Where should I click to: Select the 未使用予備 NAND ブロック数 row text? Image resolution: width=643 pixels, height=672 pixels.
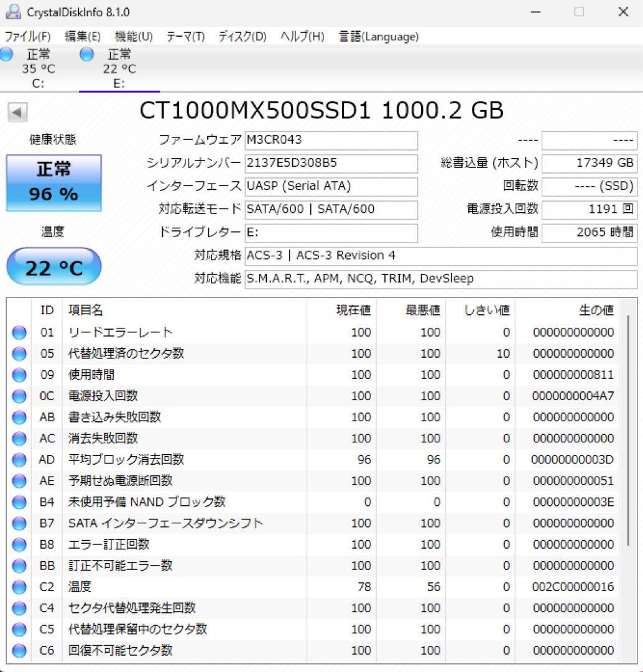tap(147, 502)
